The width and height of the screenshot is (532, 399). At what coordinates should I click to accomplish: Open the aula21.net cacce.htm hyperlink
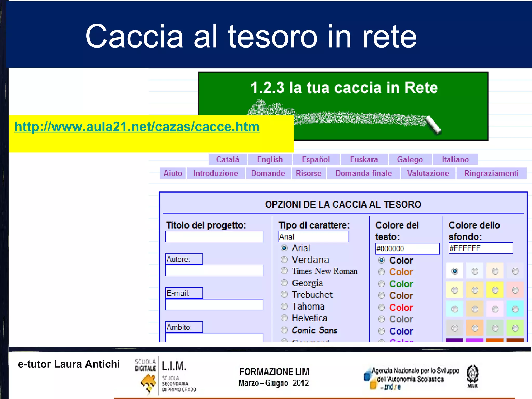coord(137,127)
